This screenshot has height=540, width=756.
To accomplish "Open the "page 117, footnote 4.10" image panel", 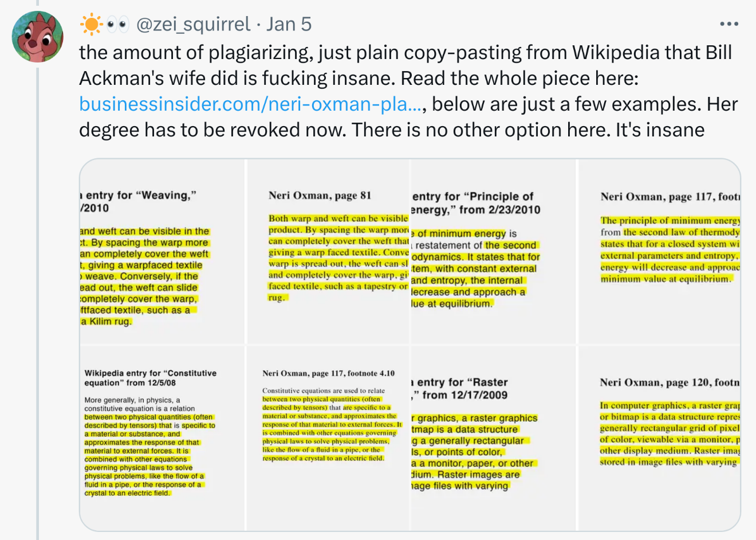I will pos(329,438).
